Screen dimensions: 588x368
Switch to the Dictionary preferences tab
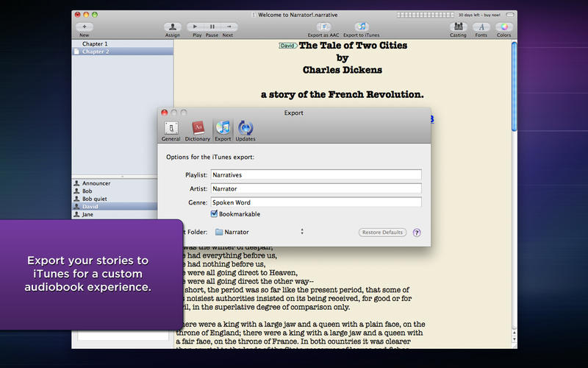click(198, 131)
